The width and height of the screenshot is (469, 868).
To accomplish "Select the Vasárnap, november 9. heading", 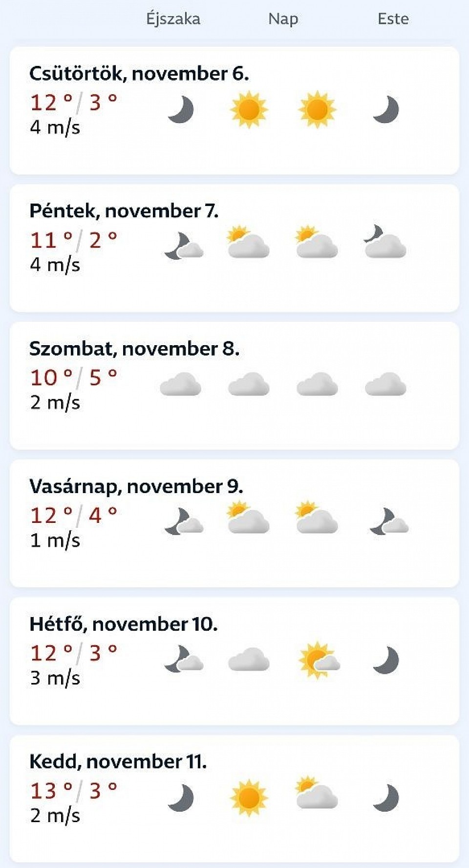I will point(136,487).
